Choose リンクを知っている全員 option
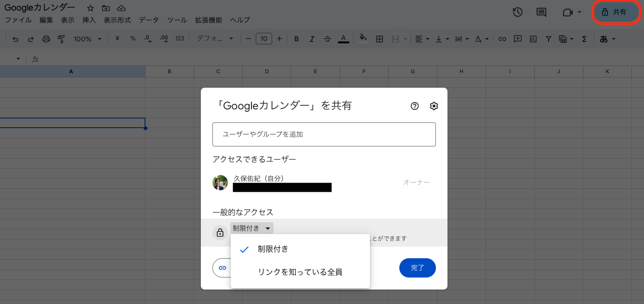Screen dimensions: 644x304 click(x=300, y=272)
